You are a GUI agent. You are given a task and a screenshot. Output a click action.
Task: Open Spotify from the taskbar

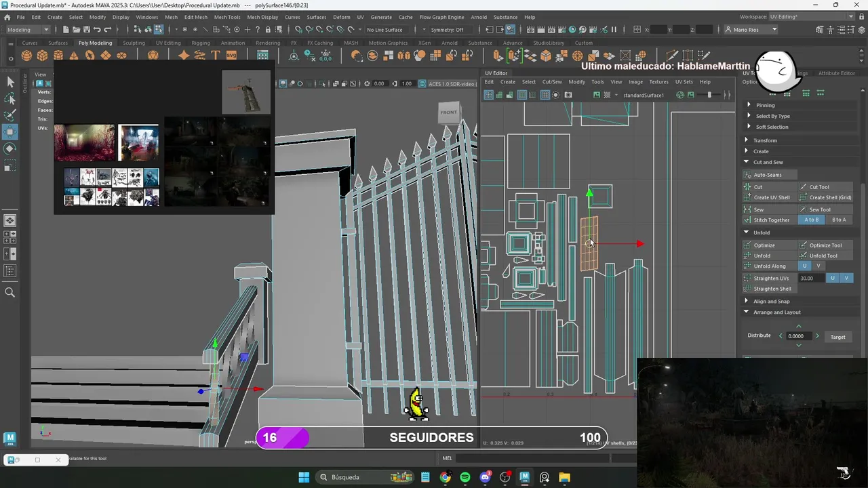pos(465,477)
